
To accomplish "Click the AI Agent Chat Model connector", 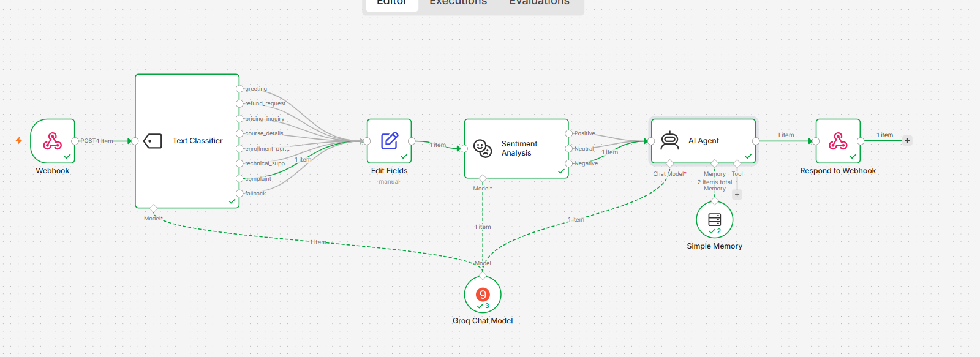I will [669, 163].
